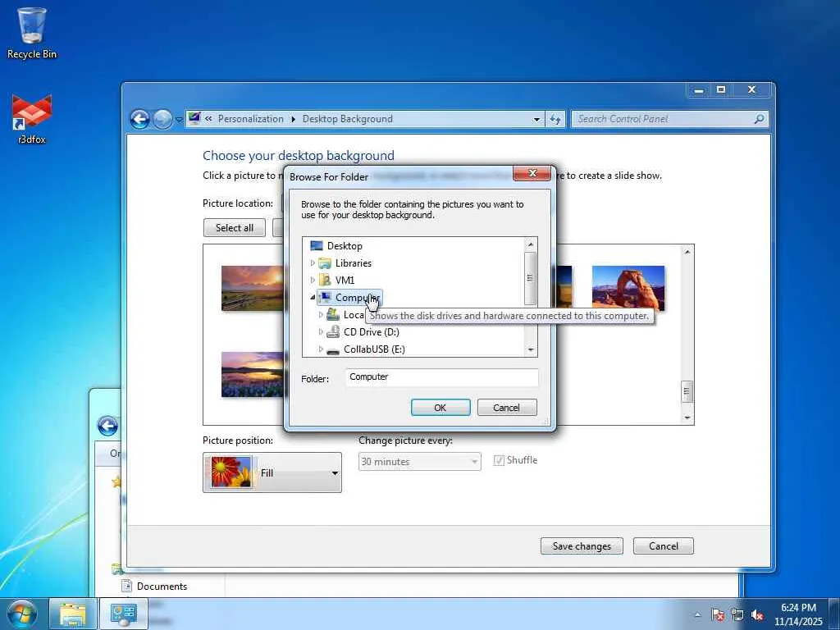Collapse the Computer node
This screenshot has width=840, height=630.
point(313,297)
